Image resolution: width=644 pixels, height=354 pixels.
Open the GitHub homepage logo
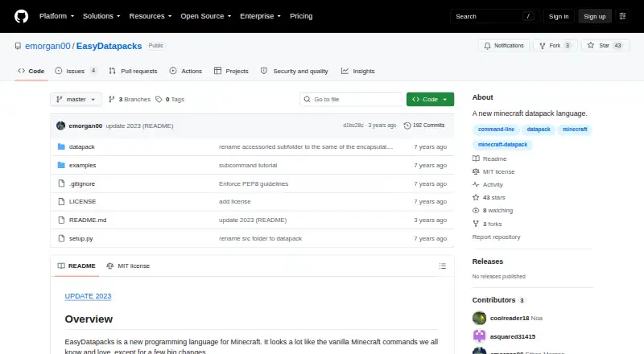click(x=22, y=16)
